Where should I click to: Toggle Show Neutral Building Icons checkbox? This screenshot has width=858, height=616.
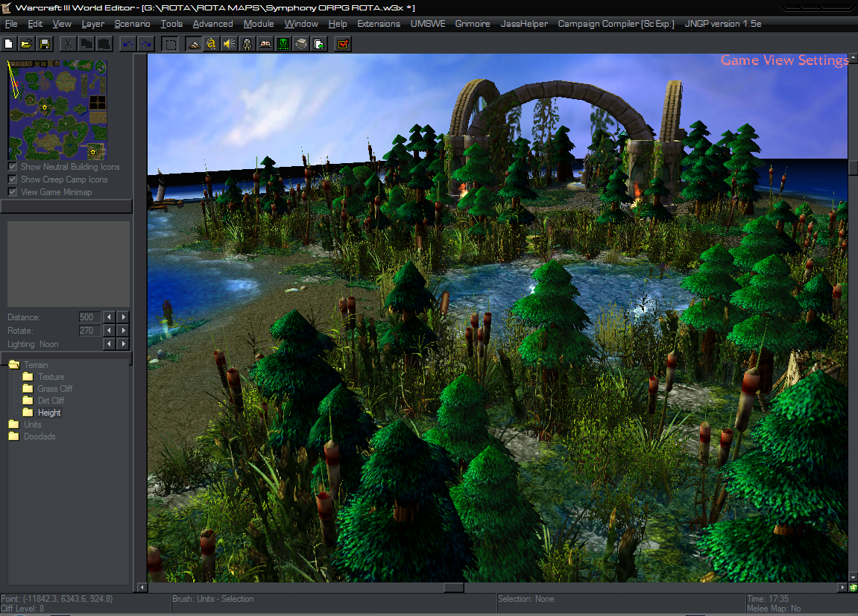coord(13,167)
